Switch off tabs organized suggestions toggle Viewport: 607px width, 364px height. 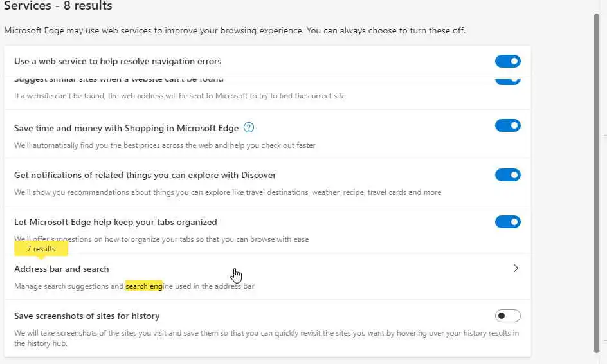point(507,222)
